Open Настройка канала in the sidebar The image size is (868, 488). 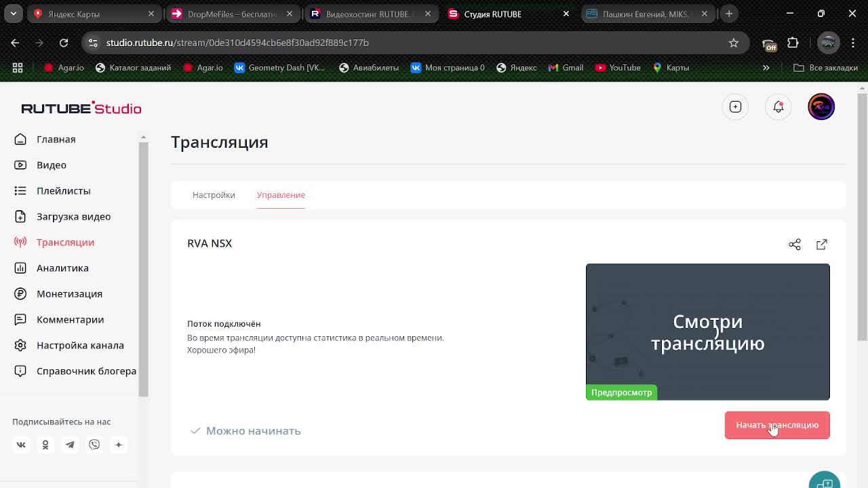[69, 345]
